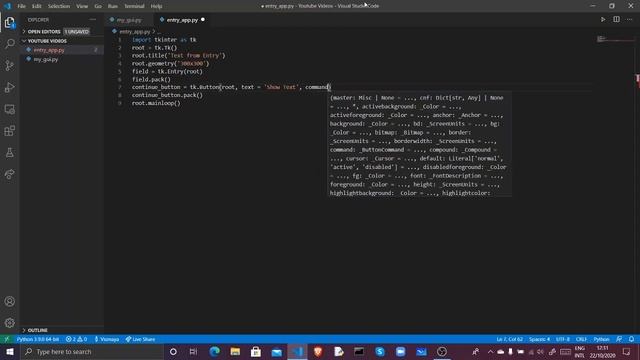Open Windows Action Center notifications
Screen dimensions: 640x360
click(627, 351)
